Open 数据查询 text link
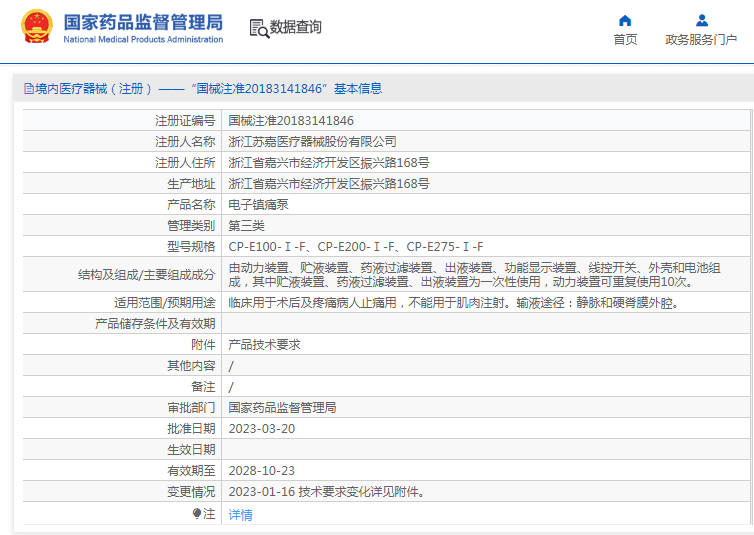754x535 pixels. 295,27
